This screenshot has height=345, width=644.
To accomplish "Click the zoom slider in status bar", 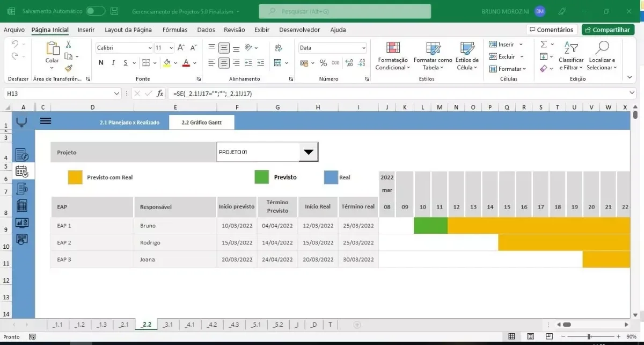I will (589, 336).
